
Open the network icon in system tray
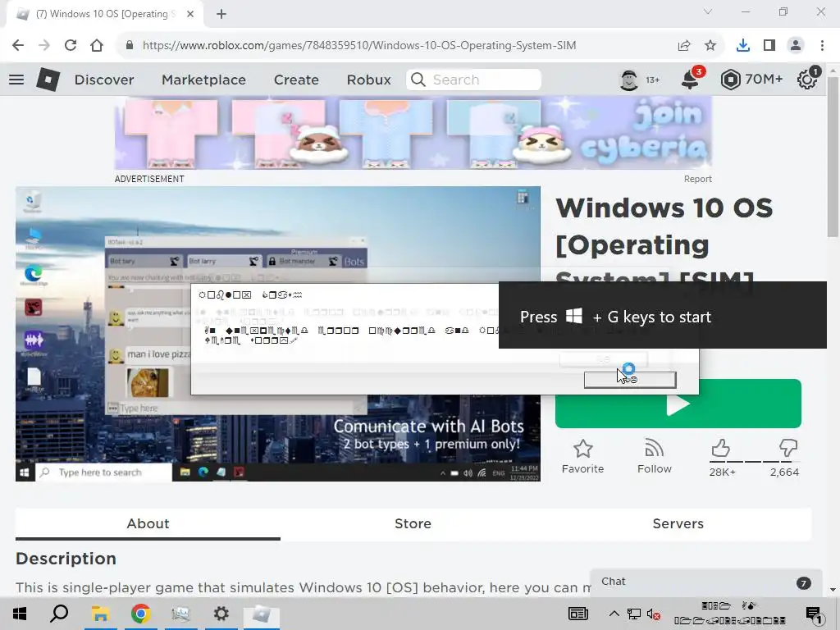coord(634,614)
